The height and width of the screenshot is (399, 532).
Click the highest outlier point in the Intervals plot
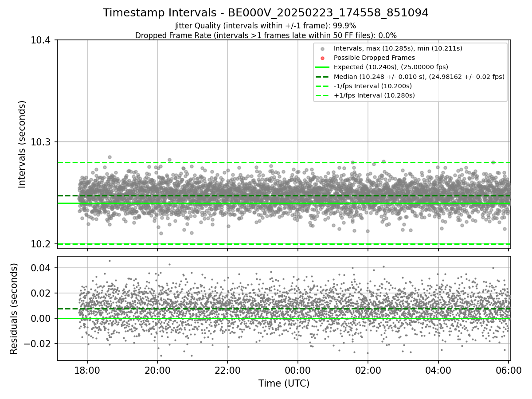(110, 157)
